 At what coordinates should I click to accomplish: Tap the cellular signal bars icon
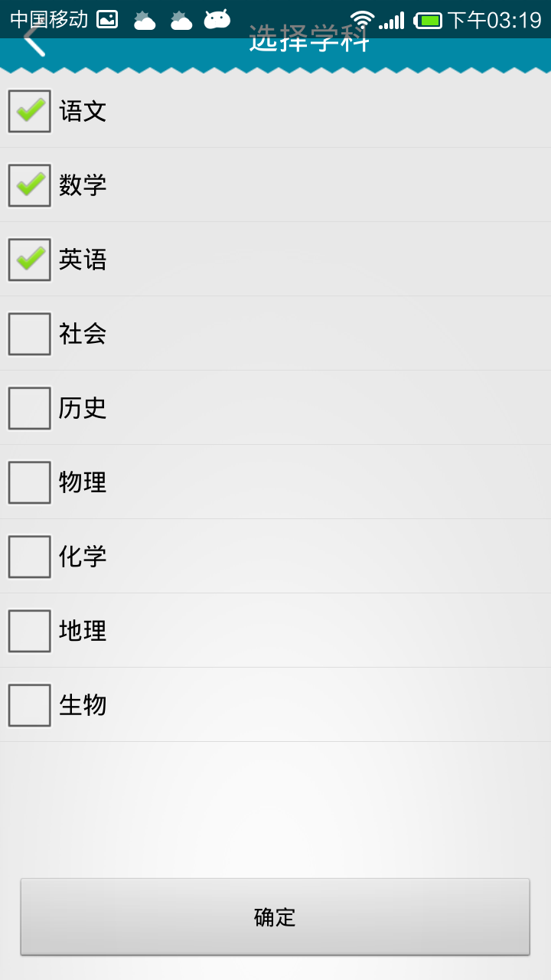pyautogui.click(x=392, y=21)
